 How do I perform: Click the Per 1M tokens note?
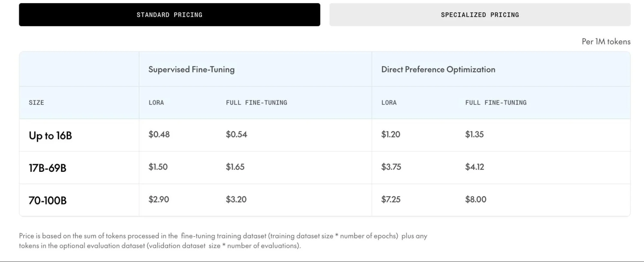point(606,42)
